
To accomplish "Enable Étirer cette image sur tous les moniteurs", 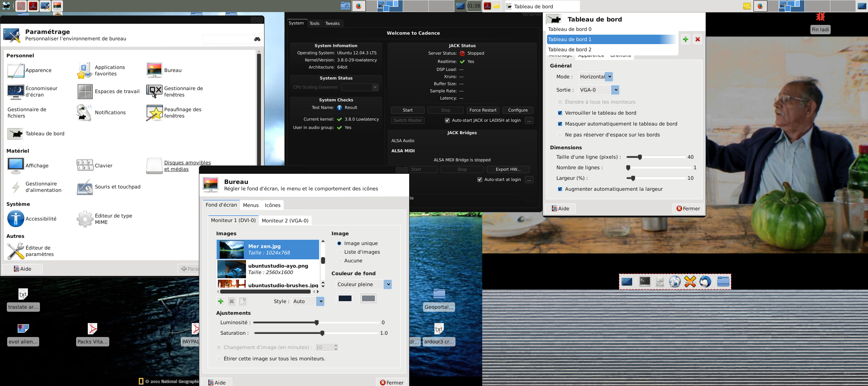I will [219, 358].
